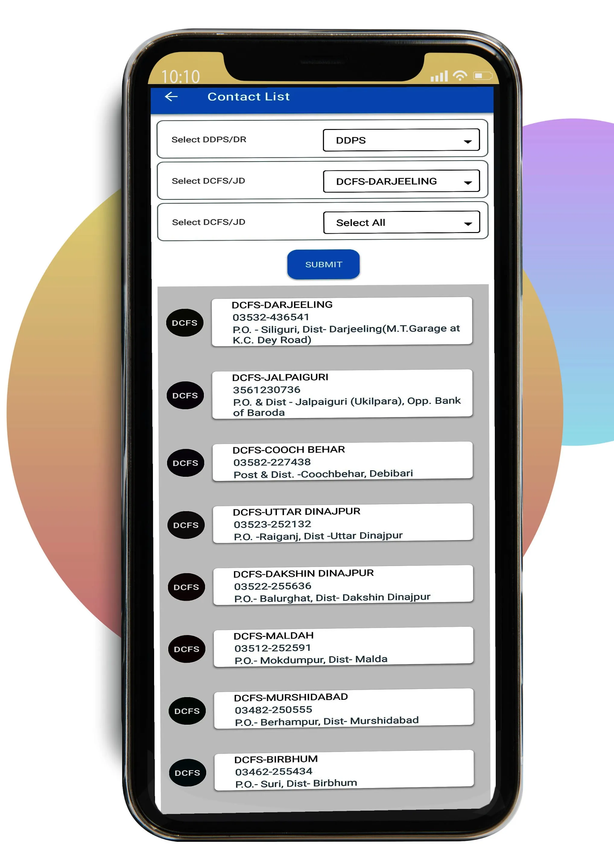Viewport: 614px width, 868px height.
Task: Toggle the DDPS option in dropdown
Action: point(399,140)
